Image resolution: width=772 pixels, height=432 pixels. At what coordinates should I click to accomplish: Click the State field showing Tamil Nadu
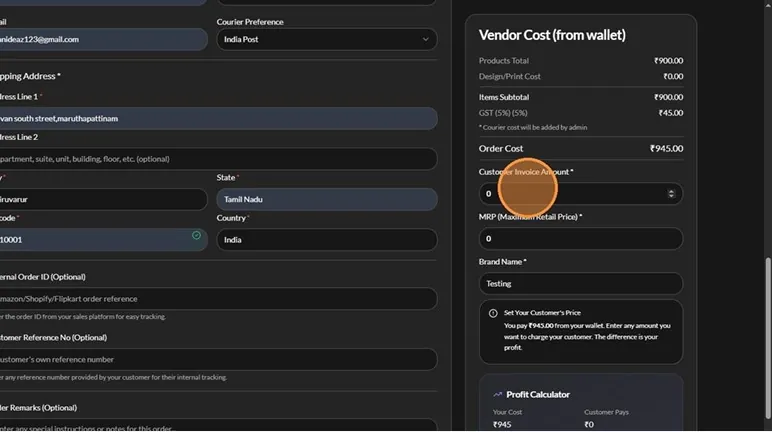coord(326,199)
